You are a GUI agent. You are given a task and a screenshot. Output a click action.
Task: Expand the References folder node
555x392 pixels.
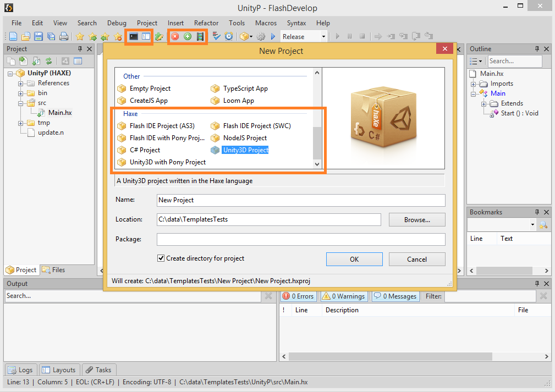(x=20, y=84)
